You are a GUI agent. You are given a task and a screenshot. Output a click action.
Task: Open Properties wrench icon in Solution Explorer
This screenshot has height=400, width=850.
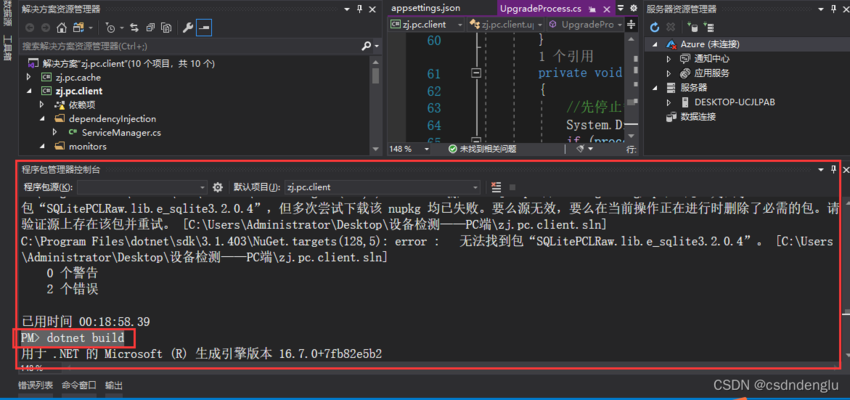(187, 28)
